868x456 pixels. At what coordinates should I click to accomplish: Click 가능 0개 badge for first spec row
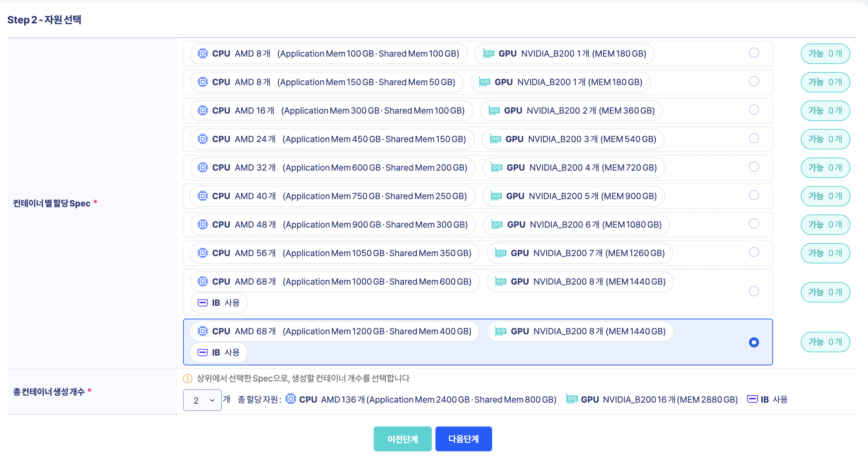click(825, 54)
